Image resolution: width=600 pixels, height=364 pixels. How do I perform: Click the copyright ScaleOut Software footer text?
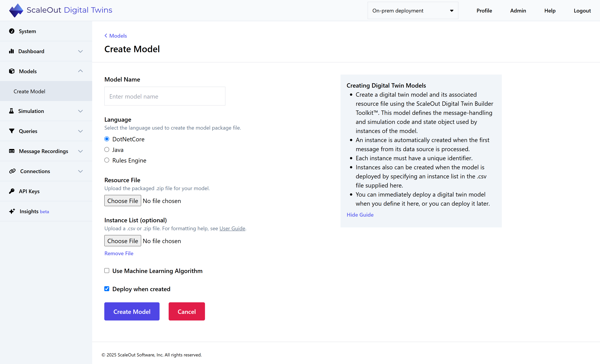pyautogui.click(x=151, y=355)
